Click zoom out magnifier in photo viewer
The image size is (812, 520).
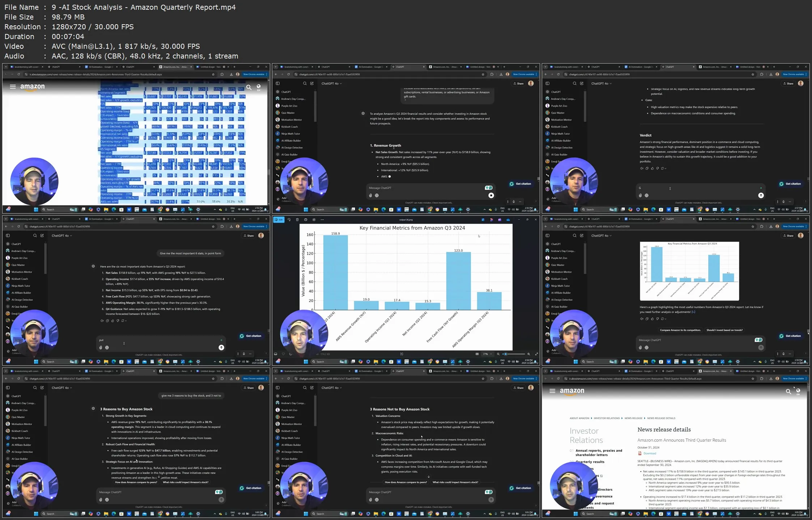[x=498, y=354]
